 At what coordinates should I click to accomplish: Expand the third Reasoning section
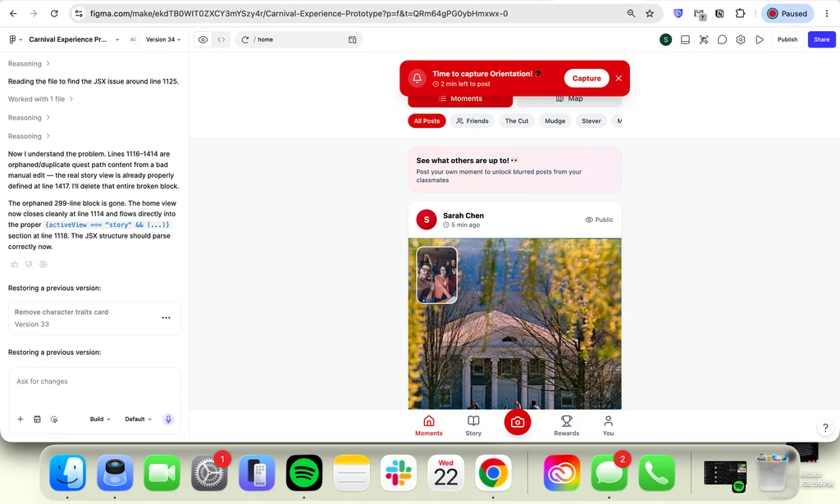(29, 136)
